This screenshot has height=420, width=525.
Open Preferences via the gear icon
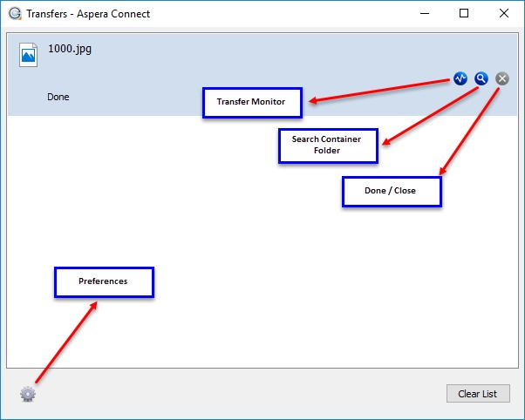[28, 394]
